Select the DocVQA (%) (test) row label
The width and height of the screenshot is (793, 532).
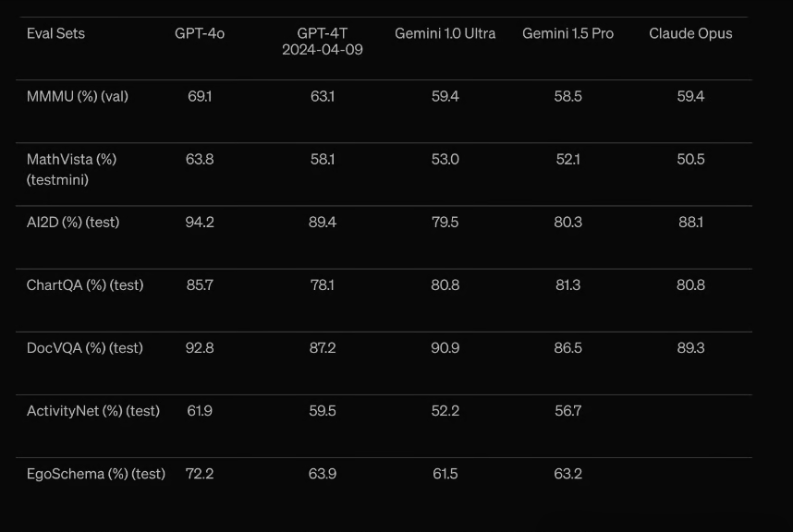pyautogui.click(x=85, y=347)
